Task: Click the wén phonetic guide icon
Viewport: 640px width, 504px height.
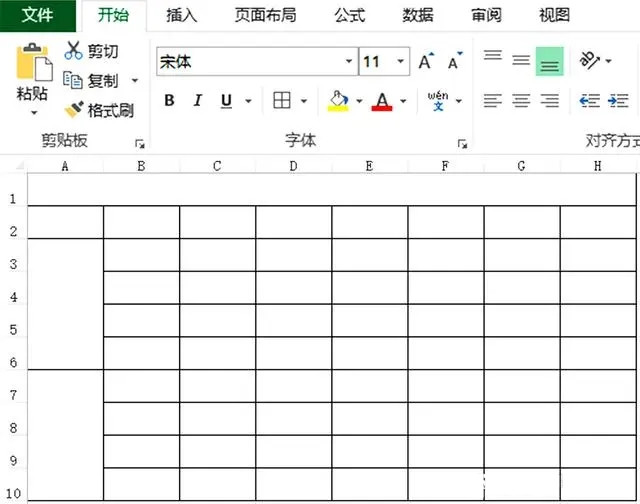Action: pyautogui.click(x=438, y=100)
